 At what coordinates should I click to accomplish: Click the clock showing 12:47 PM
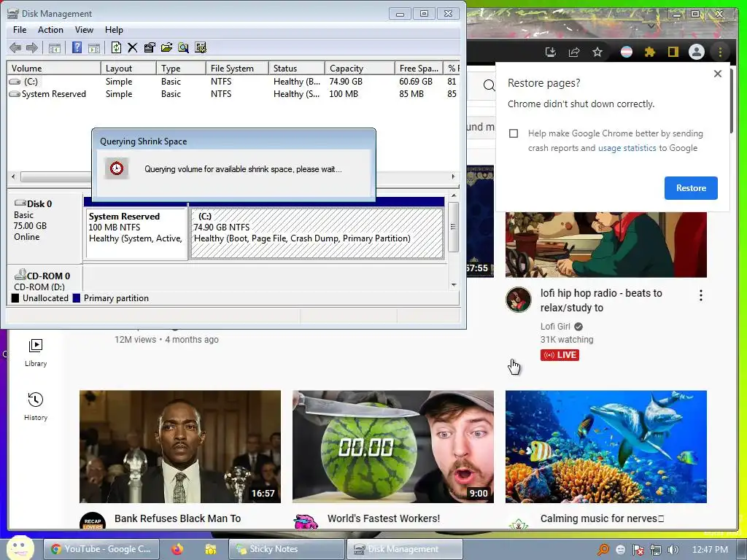(710, 550)
